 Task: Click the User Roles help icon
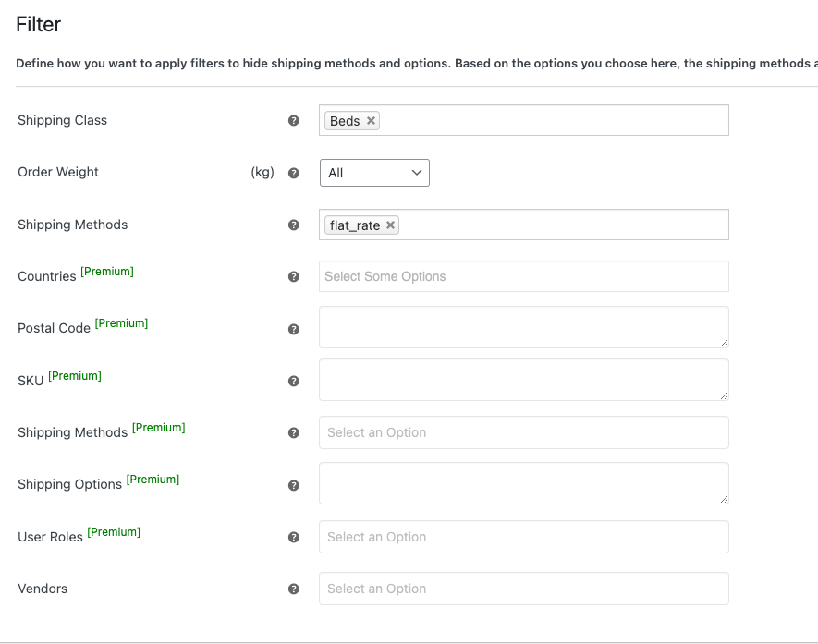[294, 537]
